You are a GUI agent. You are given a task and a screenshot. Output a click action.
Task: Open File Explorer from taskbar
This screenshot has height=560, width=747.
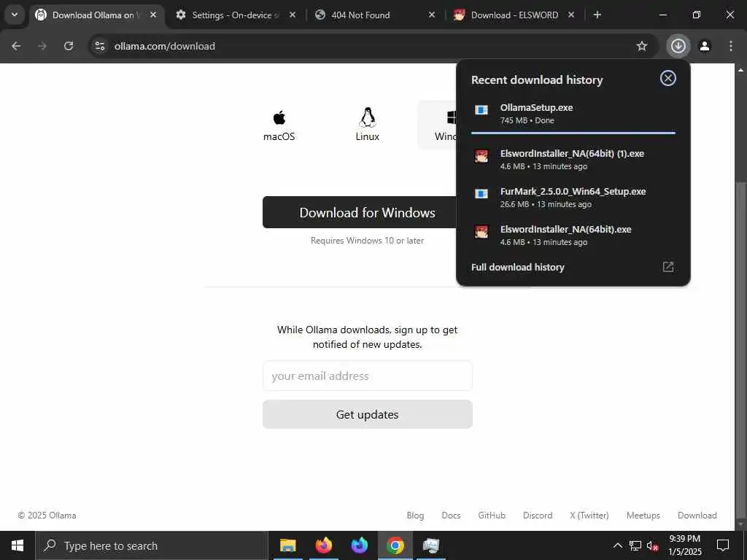tap(287, 545)
